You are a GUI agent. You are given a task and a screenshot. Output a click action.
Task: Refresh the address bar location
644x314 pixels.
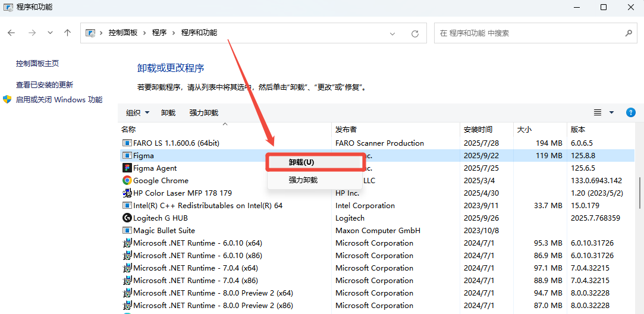tap(415, 33)
